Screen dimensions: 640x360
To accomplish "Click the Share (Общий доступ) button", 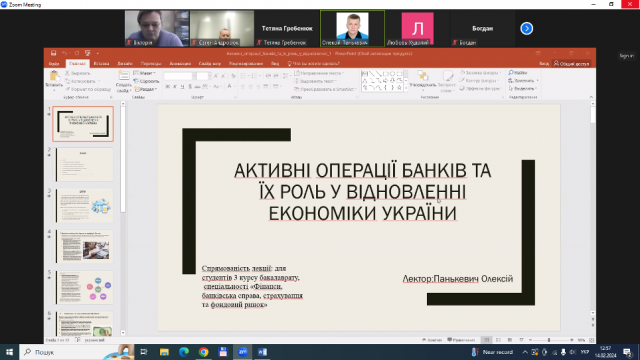I will coord(571,64).
